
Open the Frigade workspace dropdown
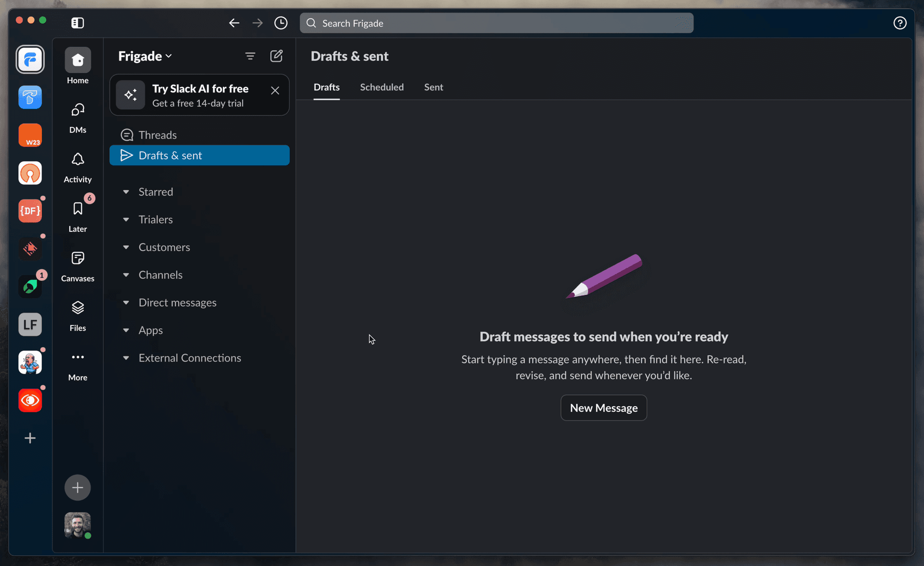click(145, 56)
